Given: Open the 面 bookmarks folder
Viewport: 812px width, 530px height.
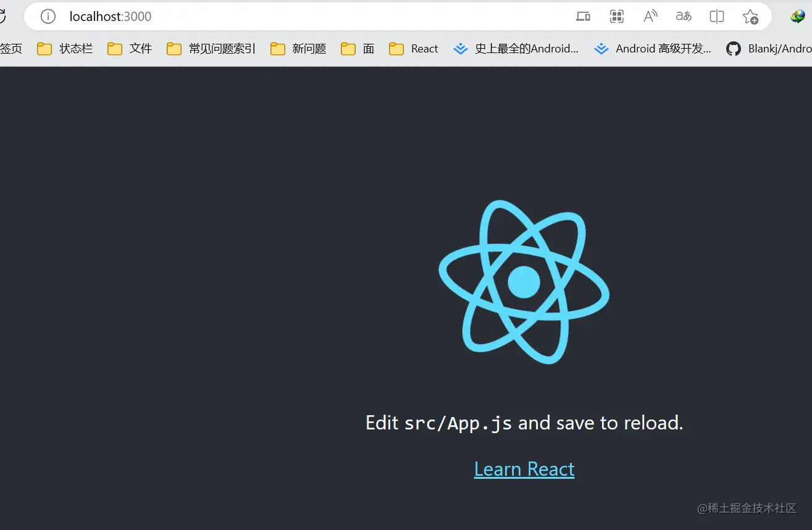Looking at the screenshot, I should point(358,49).
